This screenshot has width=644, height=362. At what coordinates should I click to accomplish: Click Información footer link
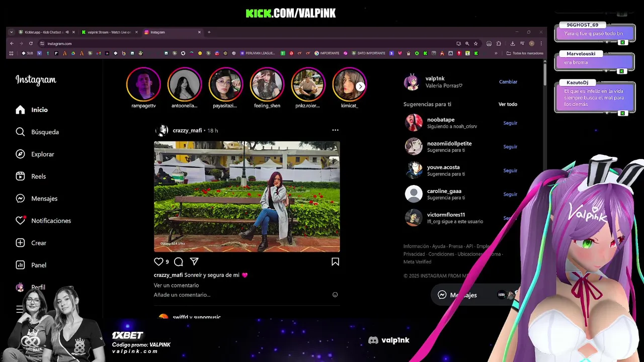(x=416, y=246)
